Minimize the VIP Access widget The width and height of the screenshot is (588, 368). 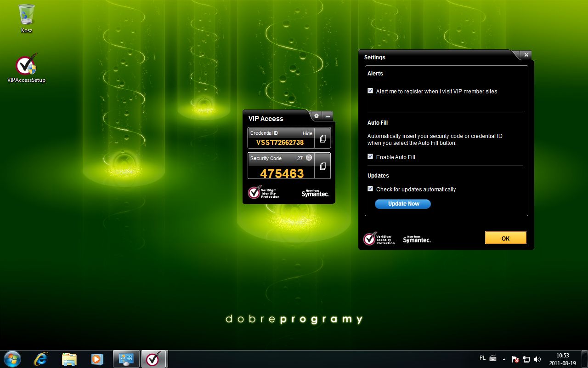coord(327,116)
